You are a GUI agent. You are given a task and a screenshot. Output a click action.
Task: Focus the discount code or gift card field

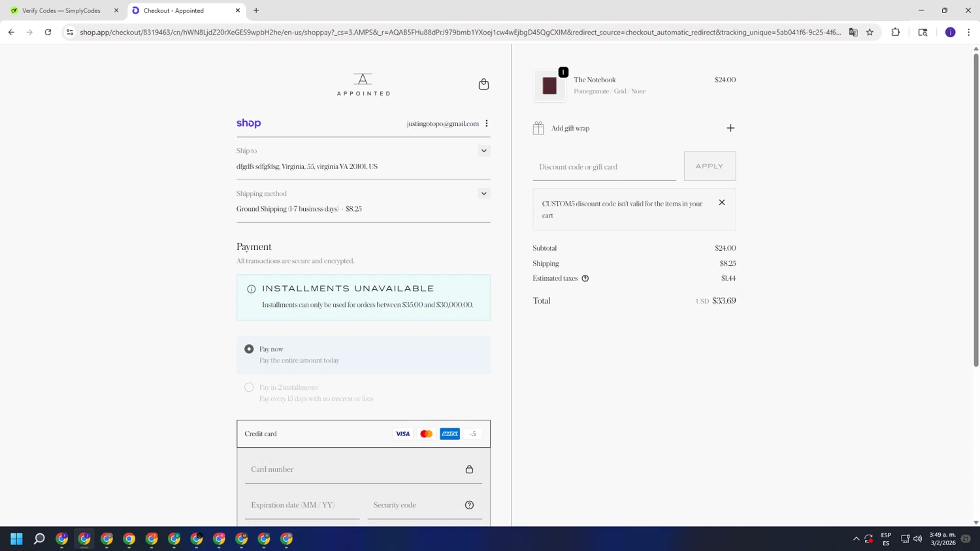coord(604,167)
